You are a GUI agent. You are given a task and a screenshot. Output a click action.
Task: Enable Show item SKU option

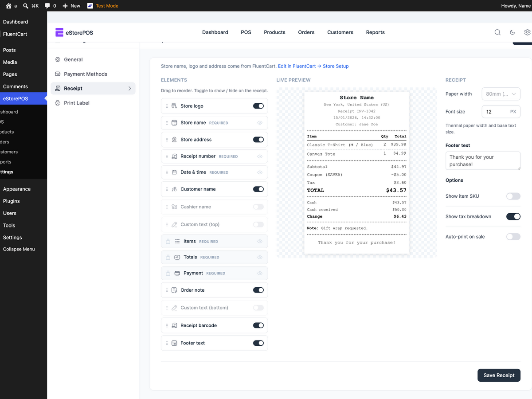[x=513, y=196]
